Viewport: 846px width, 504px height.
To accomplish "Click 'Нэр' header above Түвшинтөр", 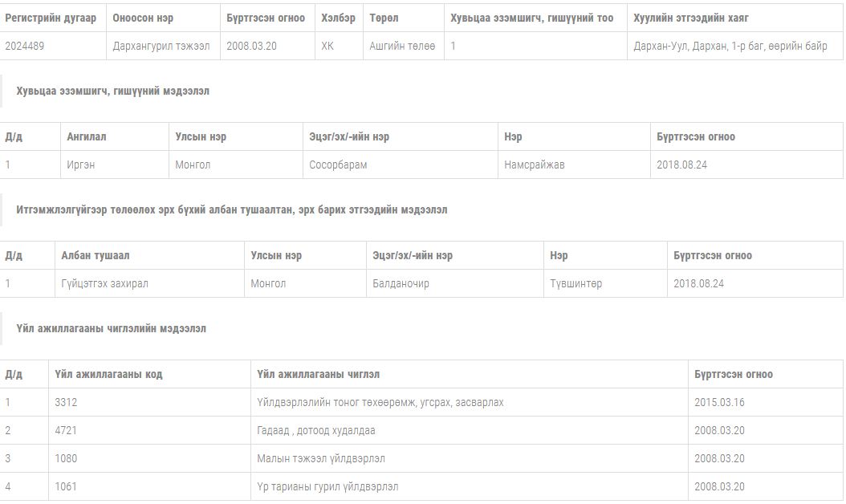I will (559, 255).
